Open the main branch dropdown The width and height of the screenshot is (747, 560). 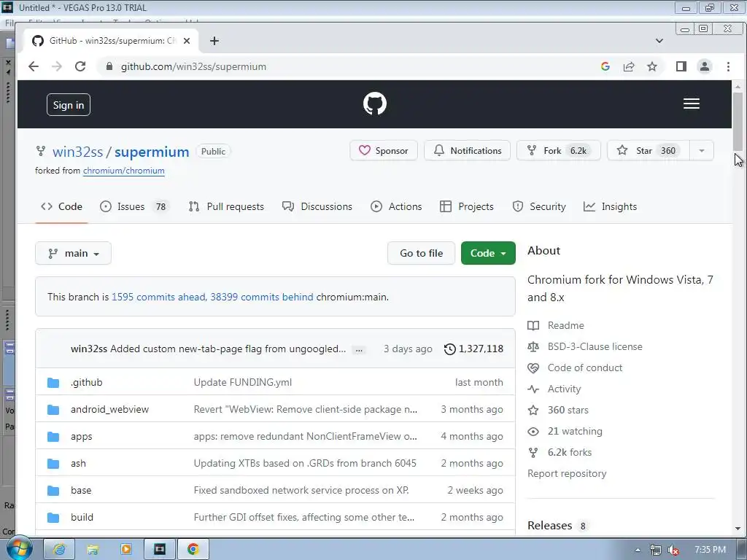74,253
